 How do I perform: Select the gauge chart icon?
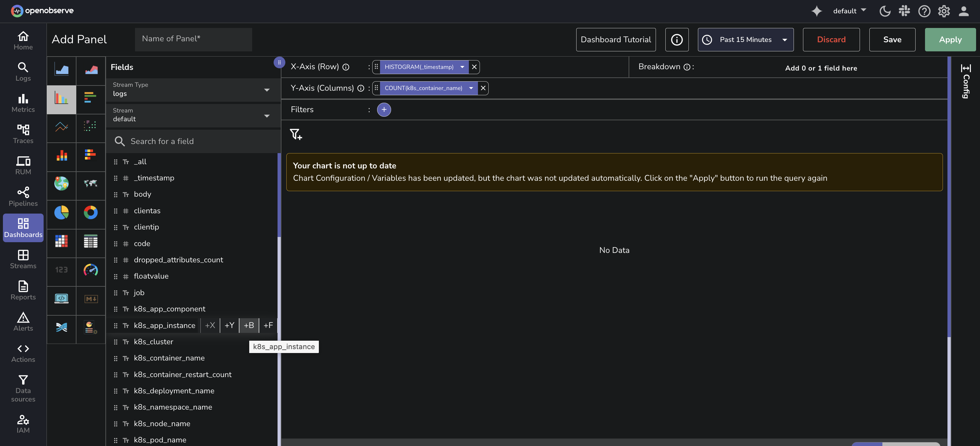pyautogui.click(x=90, y=270)
